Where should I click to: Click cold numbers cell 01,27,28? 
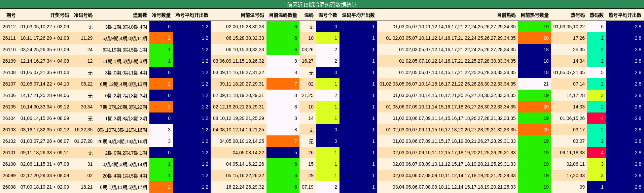tap(83, 141)
